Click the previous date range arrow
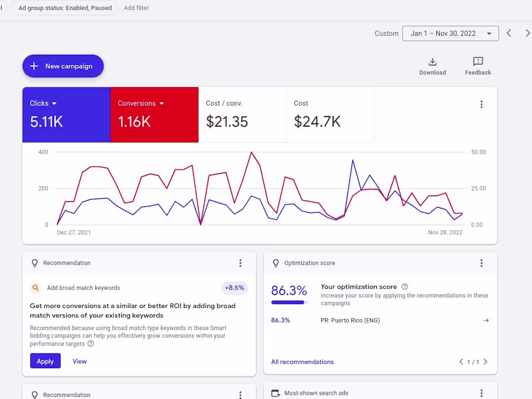 508,33
